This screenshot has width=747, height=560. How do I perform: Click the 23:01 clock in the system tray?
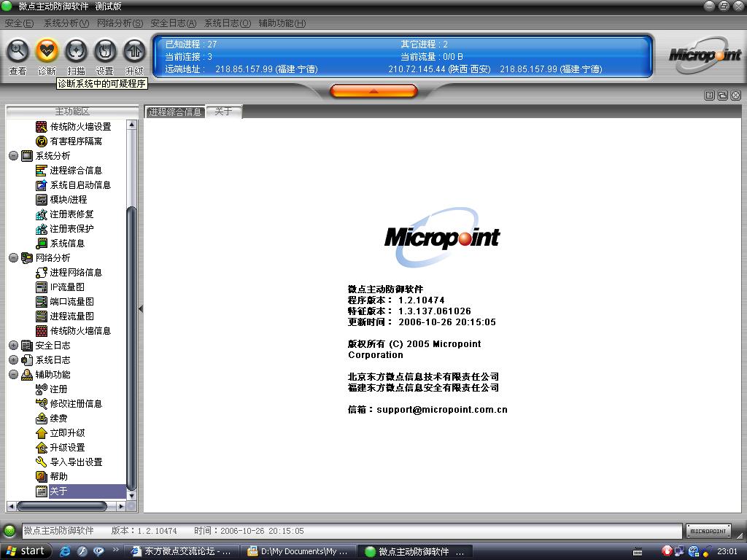(727, 551)
